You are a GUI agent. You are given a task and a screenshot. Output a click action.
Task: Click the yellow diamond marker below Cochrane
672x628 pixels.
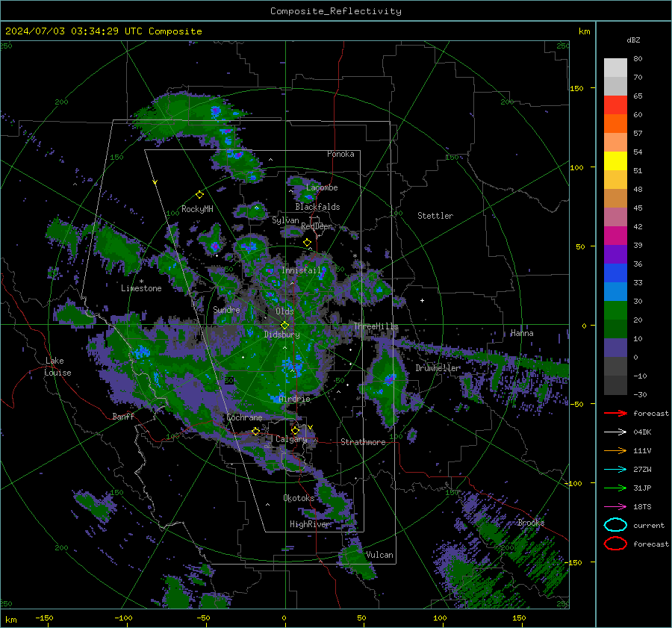255,431
